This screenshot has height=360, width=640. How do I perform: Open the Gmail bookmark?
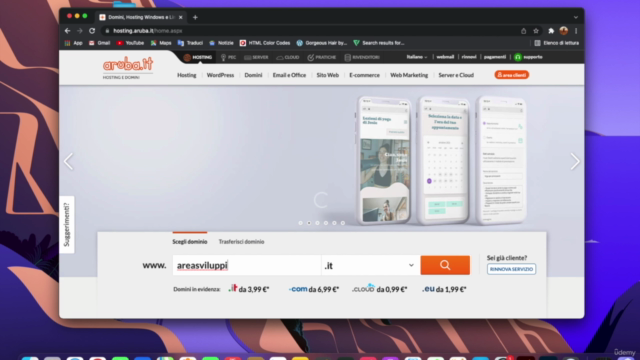click(x=100, y=43)
